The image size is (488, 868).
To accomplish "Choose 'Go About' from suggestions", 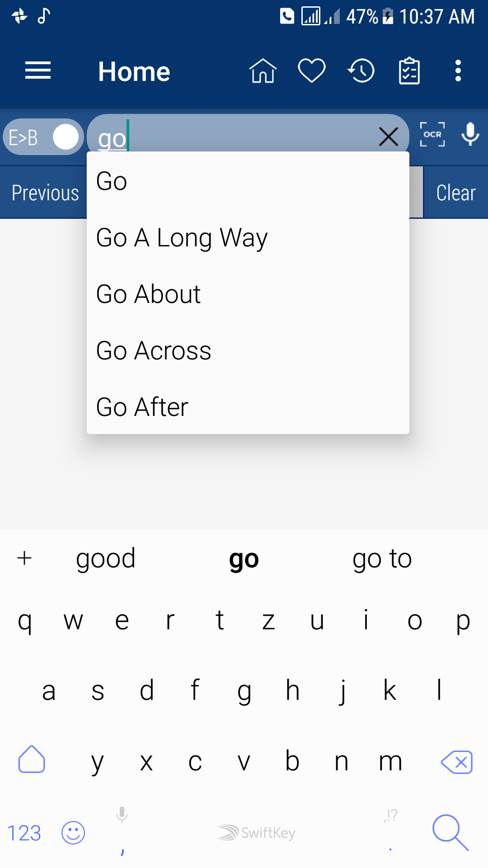I will 149,294.
